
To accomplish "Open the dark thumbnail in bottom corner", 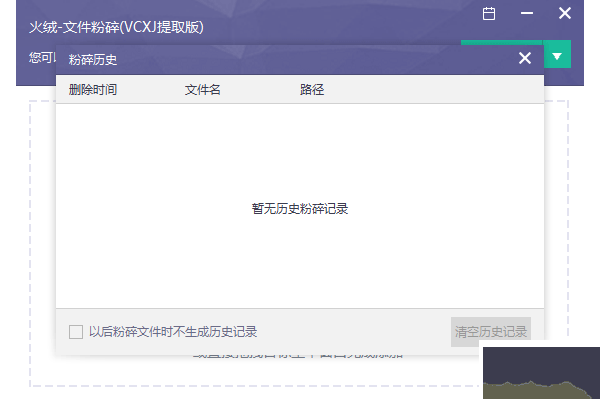I will tap(540, 370).
